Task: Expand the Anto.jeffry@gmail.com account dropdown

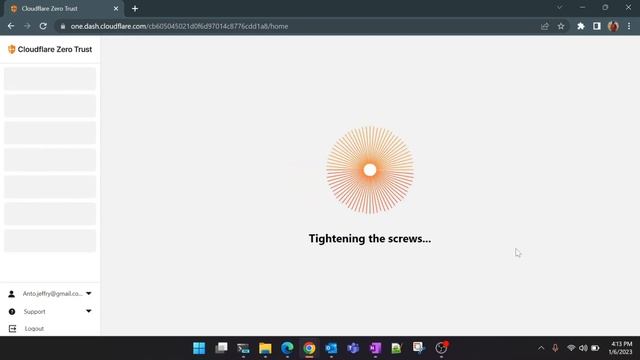Action: [x=89, y=293]
